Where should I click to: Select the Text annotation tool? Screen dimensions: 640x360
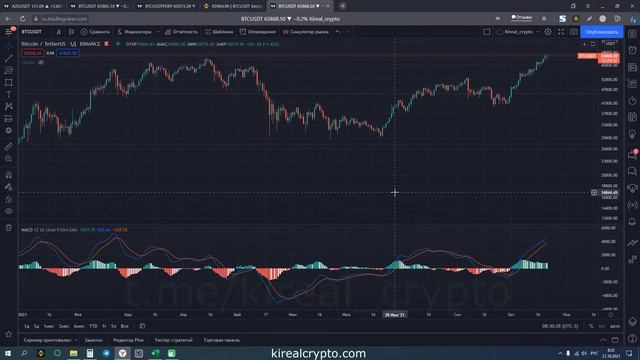[9, 94]
